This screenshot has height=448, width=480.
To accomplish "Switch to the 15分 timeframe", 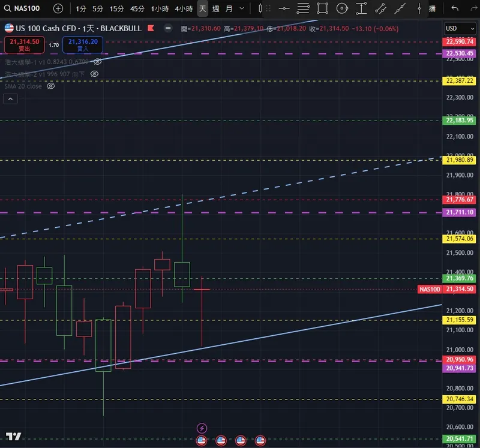I will [x=117, y=9].
